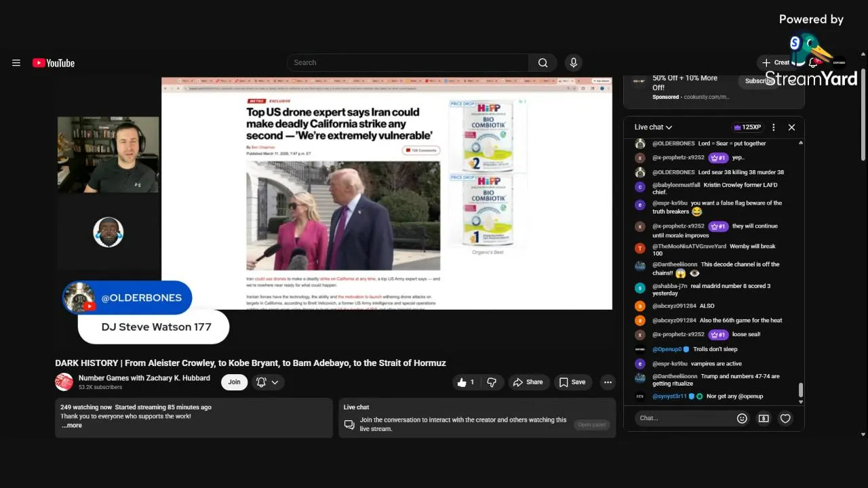Open @shabba-j7n chat avatar
The image size is (868, 488).
click(639, 288)
